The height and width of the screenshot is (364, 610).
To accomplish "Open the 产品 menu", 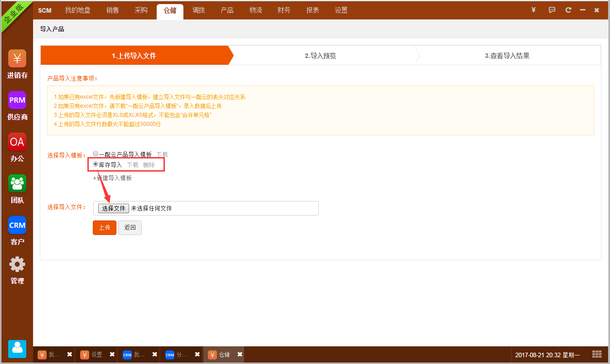I will [x=227, y=10].
